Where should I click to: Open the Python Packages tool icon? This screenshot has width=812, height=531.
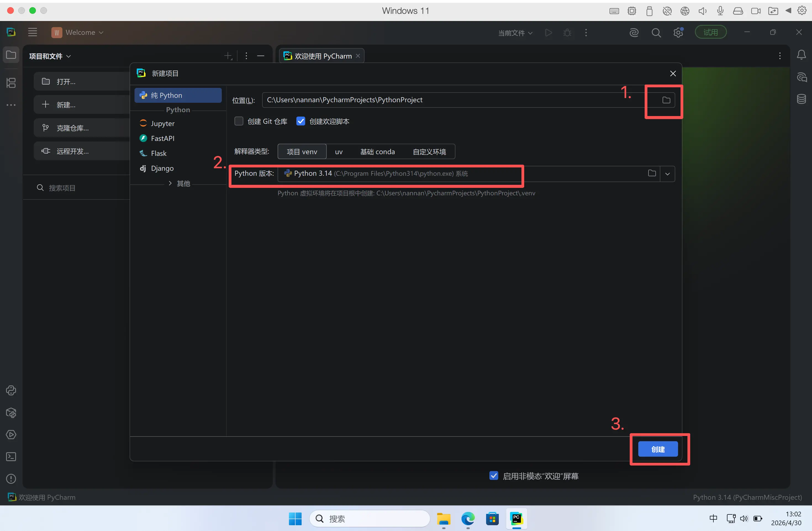(11, 412)
